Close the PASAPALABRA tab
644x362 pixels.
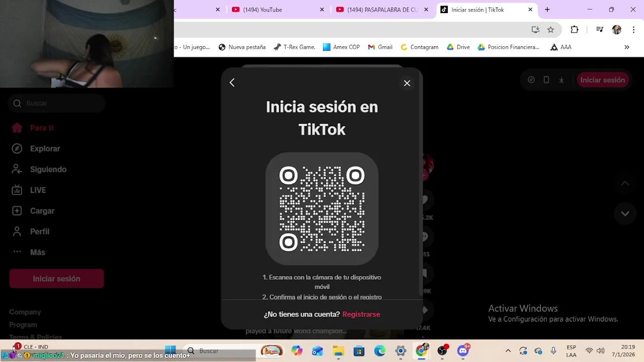[x=426, y=10]
